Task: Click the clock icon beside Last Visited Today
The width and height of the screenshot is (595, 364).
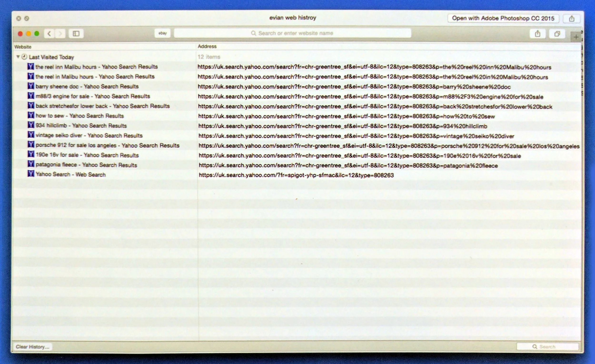Action: [x=24, y=57]
